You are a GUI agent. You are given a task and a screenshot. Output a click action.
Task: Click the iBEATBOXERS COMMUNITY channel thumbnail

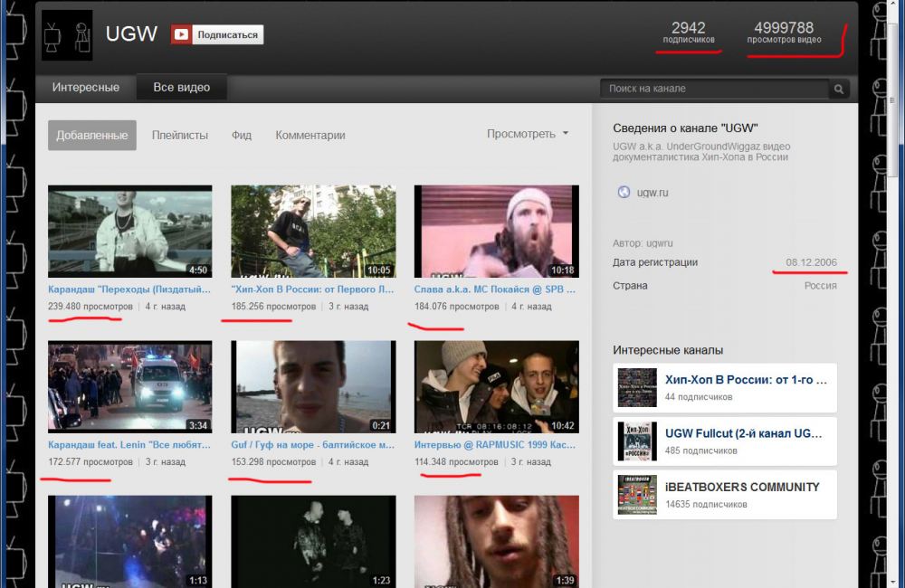pyautogui.click(x=637, y=495)
